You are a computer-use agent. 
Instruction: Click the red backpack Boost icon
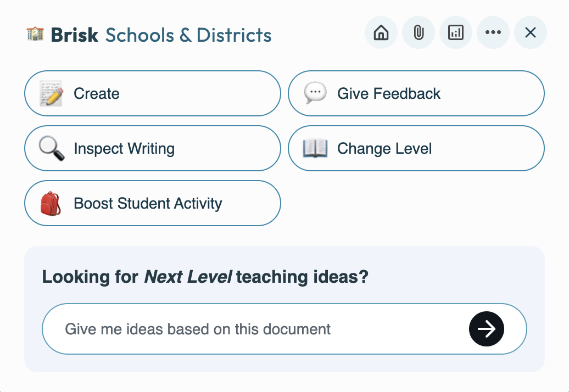[x=52, y=203]
